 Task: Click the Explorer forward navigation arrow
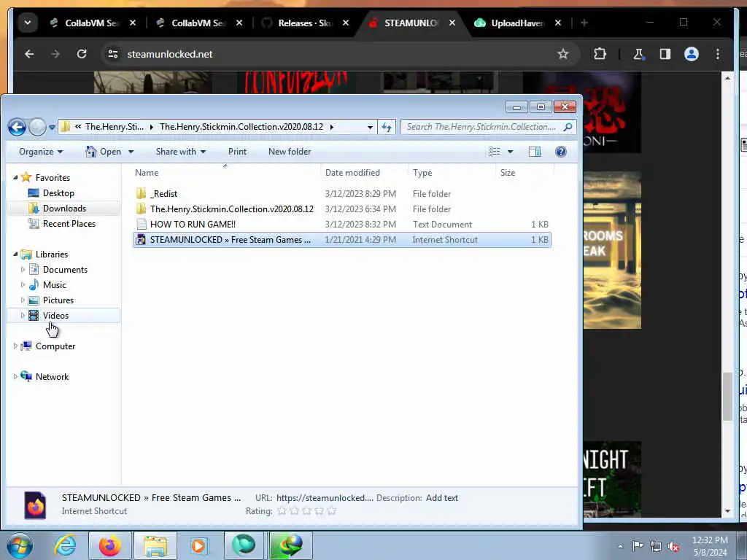tap(37, 127)
